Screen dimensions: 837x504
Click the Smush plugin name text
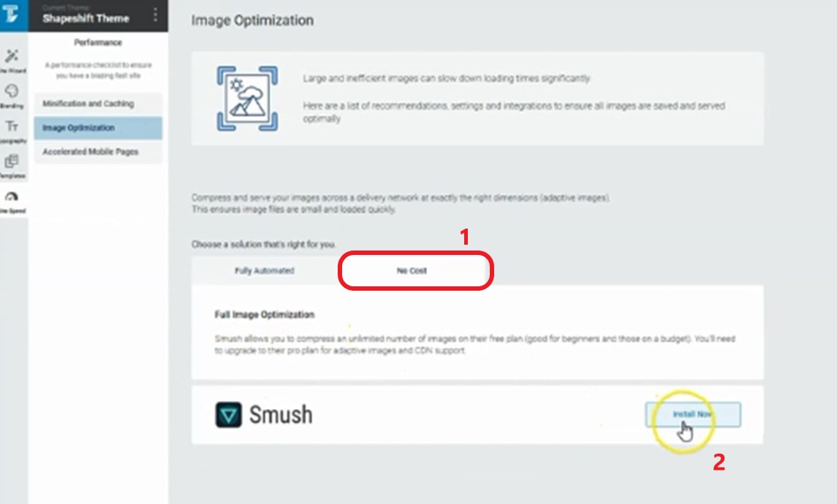tap(281, 415)
